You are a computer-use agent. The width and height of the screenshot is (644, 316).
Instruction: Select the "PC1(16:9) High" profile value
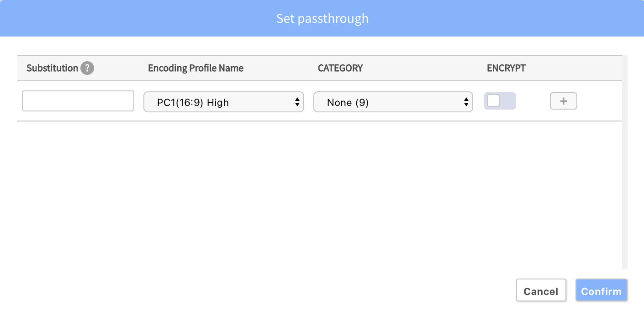click(x=193, y=103)
